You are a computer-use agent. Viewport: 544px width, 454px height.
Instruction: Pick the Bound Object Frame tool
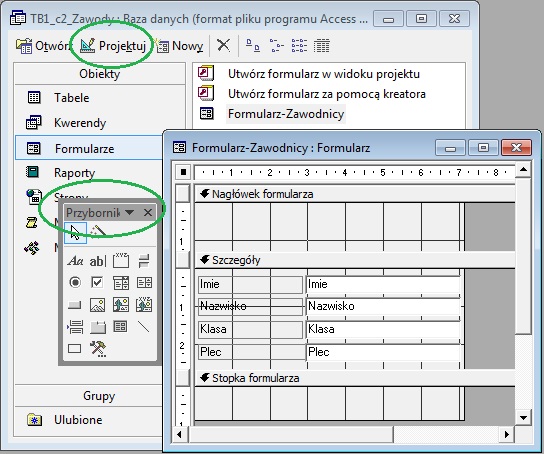(144, 304)
